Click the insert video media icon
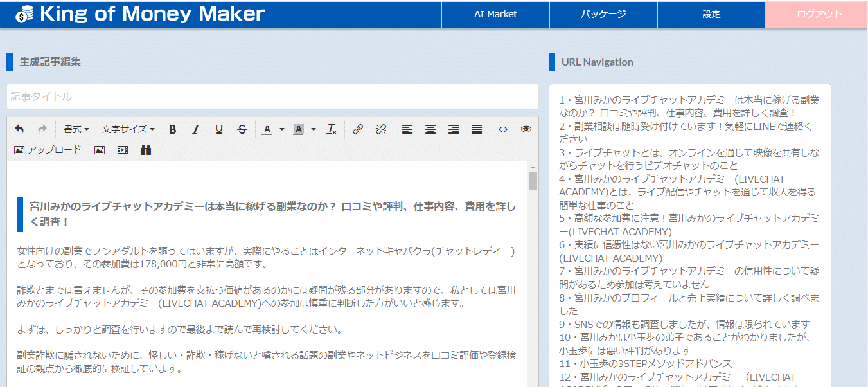The width and height of the screenshot is (868, 387). [123, 150]
